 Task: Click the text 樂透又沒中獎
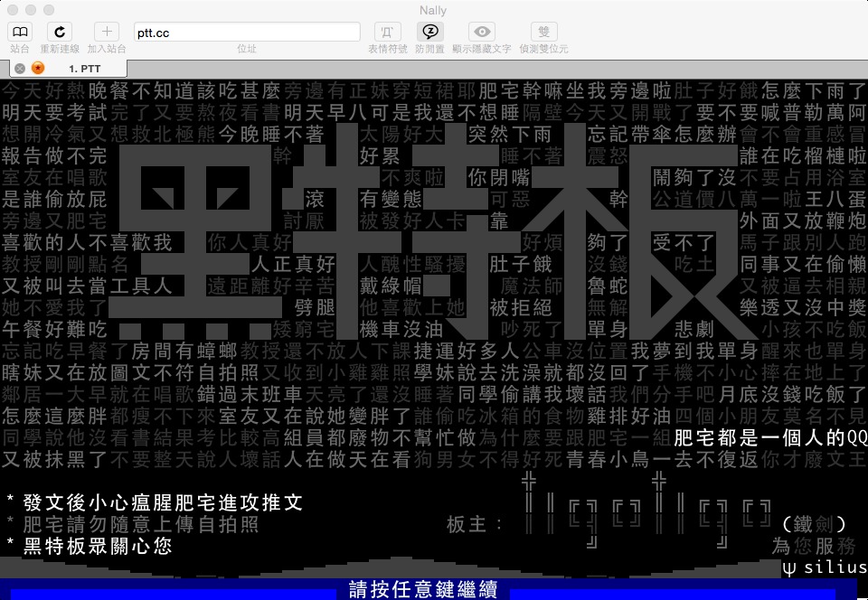pos(803,308)
